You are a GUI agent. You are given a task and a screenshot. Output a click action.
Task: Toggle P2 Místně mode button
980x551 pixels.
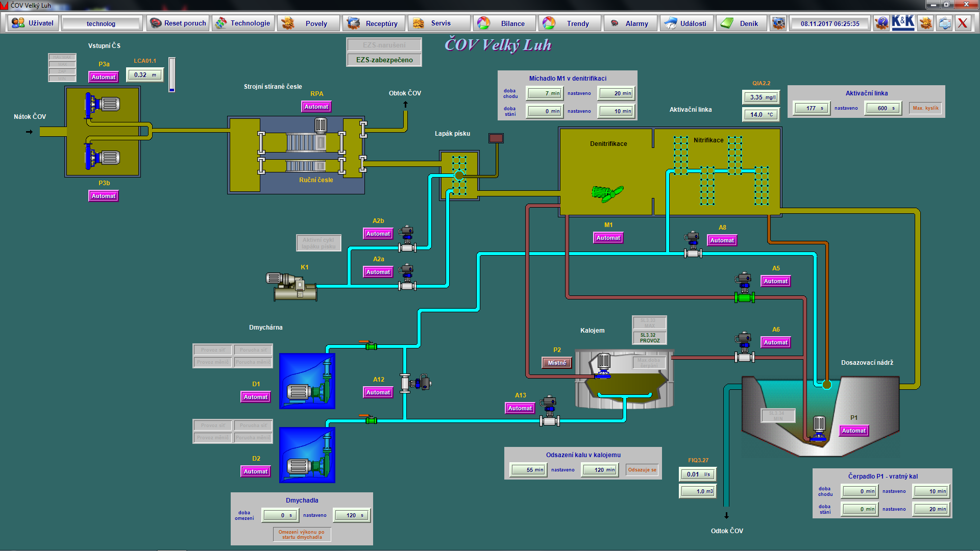click(x=557, y=363)
